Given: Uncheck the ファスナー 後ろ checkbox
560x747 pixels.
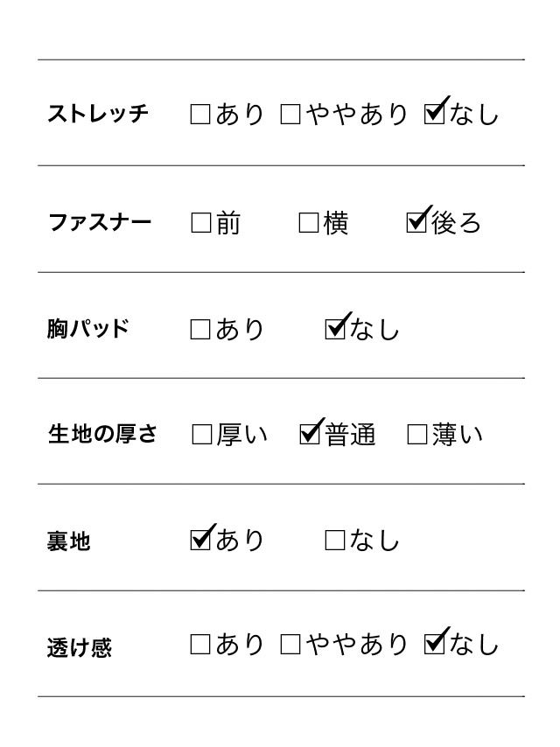Looking at the screenshot, I should point(416,222).
